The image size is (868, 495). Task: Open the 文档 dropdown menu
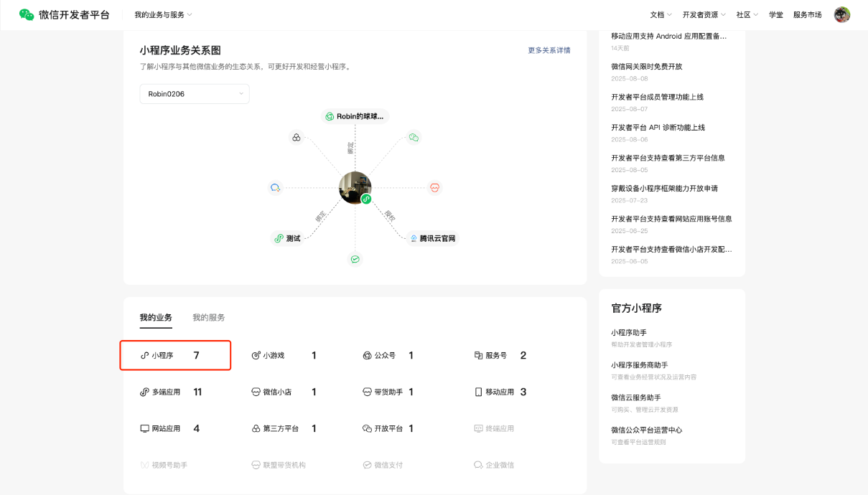click(661, 15)
